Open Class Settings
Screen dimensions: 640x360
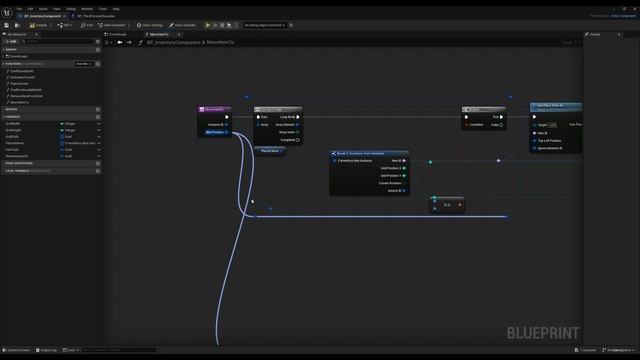tap(150, 25)
